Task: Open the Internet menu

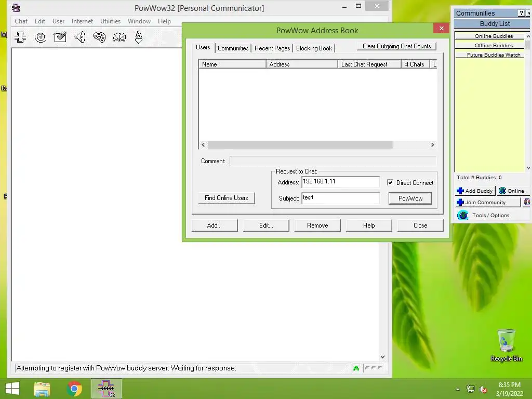Action: point(82,21)
